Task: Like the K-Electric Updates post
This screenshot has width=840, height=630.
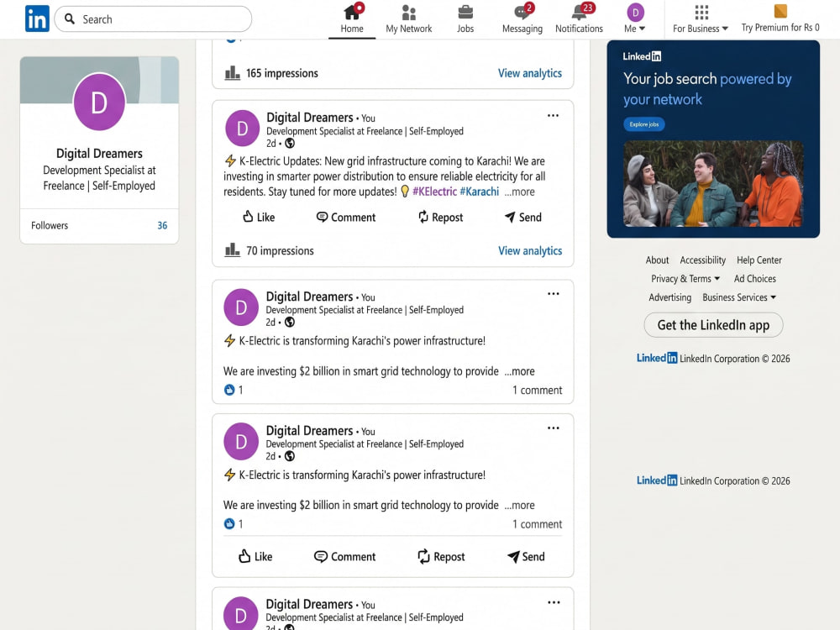Action: click(x=259, y=217)
